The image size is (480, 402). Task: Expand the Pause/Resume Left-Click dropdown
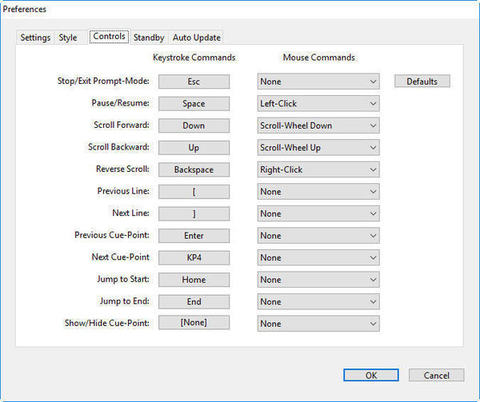point(318,104)
